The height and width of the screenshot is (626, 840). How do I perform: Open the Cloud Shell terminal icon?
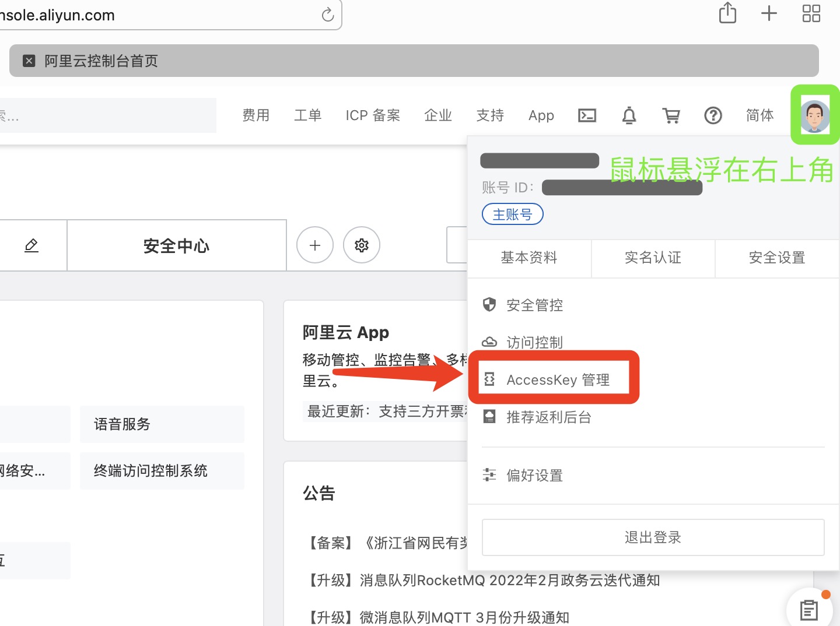coord(587,115)
